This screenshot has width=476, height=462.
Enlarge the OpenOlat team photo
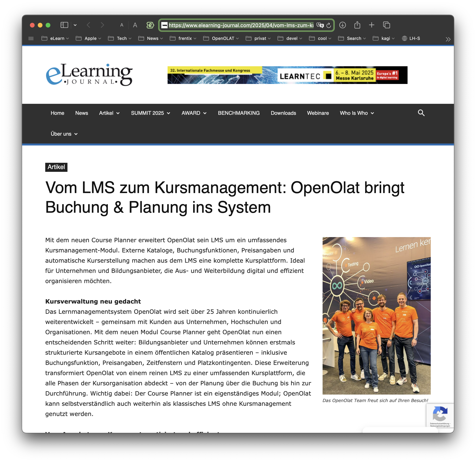pyautogui.click(x=376, y=316)
